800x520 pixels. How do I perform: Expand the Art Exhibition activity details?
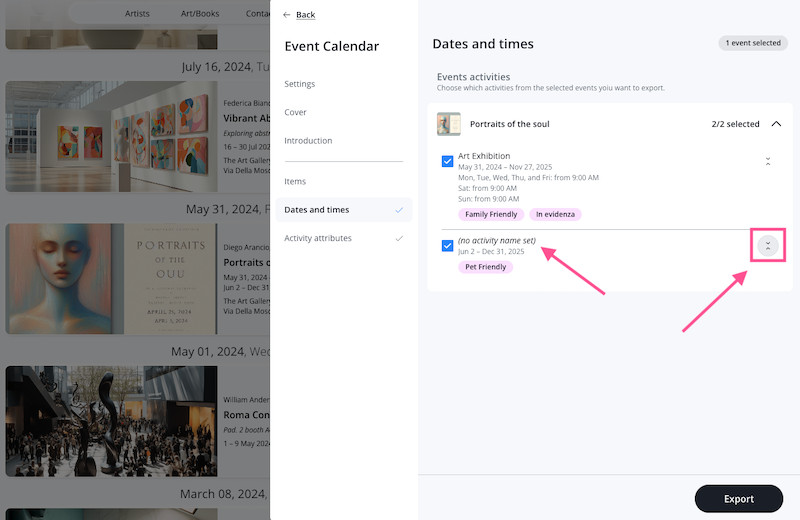point(767,161)
